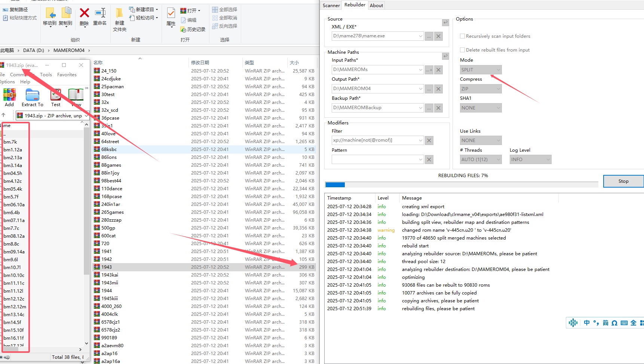Image resolution: width=644 pixels, height=364 pixels.
Task: Clear the Input Paths field with X
Action: (x=439, y=70)
